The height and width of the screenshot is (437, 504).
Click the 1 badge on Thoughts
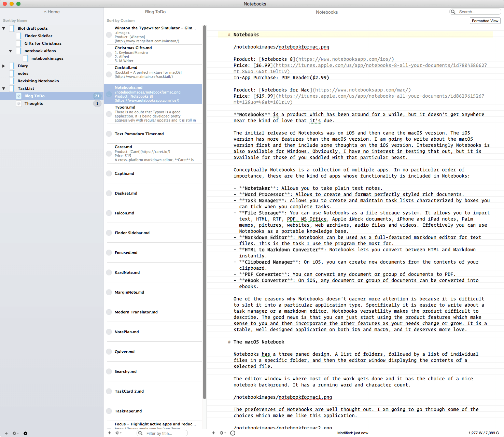(97, 103)
